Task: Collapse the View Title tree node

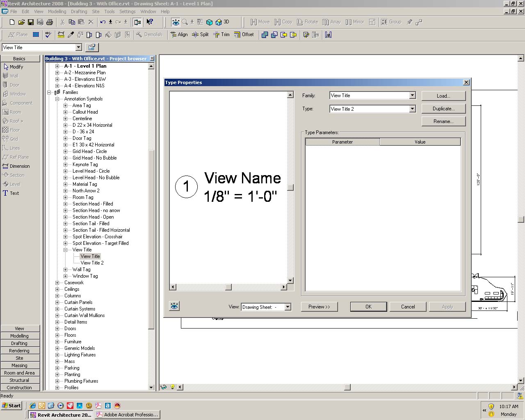Action: pos(65,250)
